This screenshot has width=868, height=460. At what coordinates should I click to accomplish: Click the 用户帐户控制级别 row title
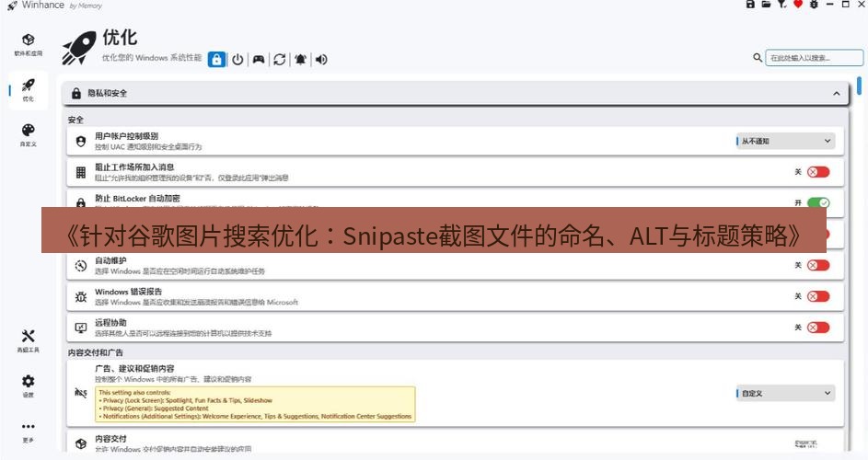[x=127, y=135]
